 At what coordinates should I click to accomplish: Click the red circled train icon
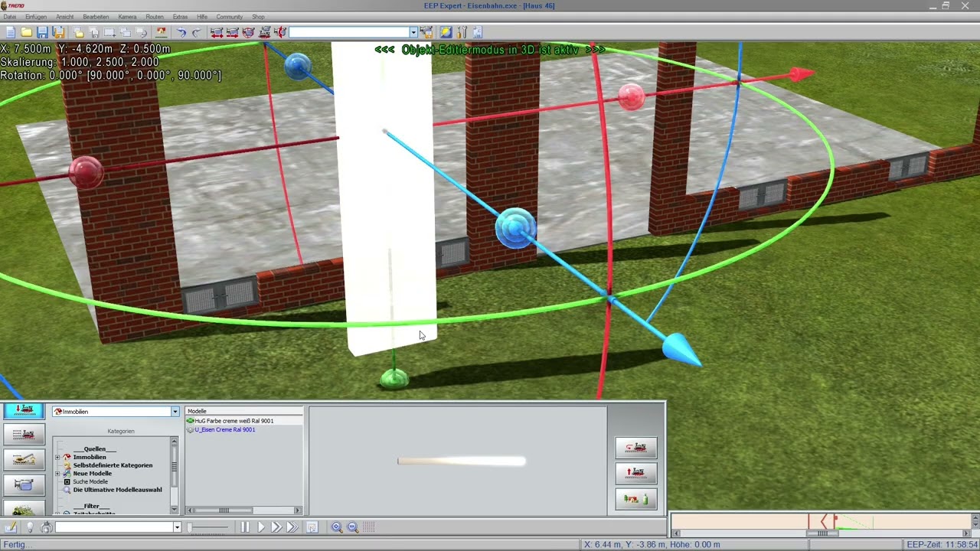(x=248, y=32)
